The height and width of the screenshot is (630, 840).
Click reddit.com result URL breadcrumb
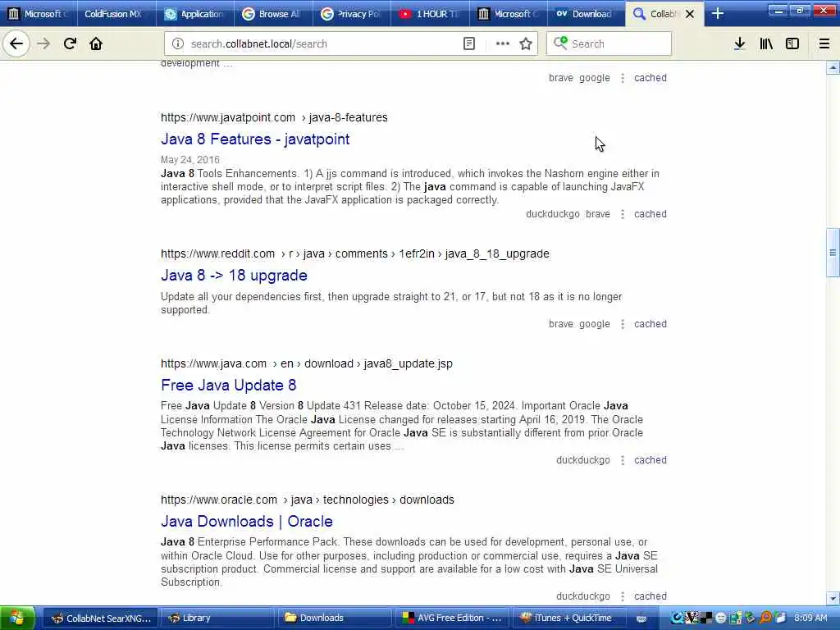(x=354, y=254)
